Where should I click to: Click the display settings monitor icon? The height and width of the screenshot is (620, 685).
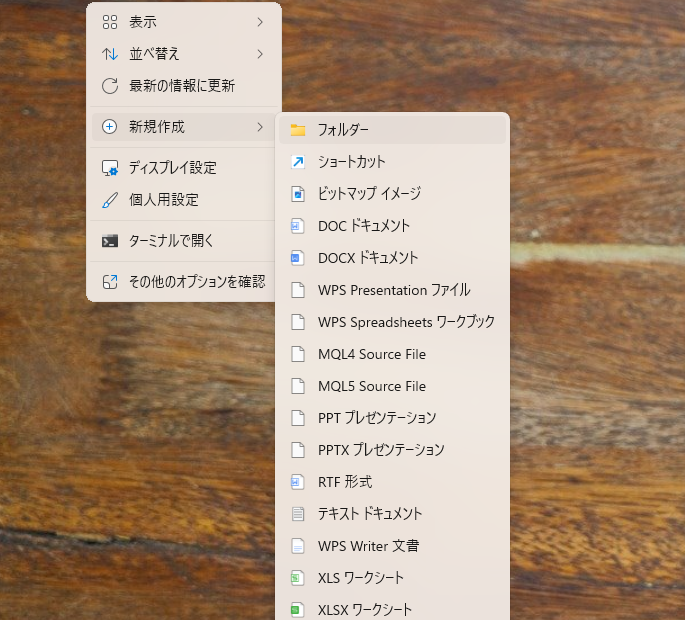click(x=110, y=168)
